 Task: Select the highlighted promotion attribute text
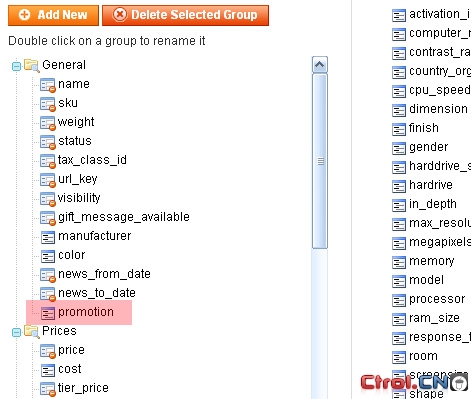[x=86, y=312]
